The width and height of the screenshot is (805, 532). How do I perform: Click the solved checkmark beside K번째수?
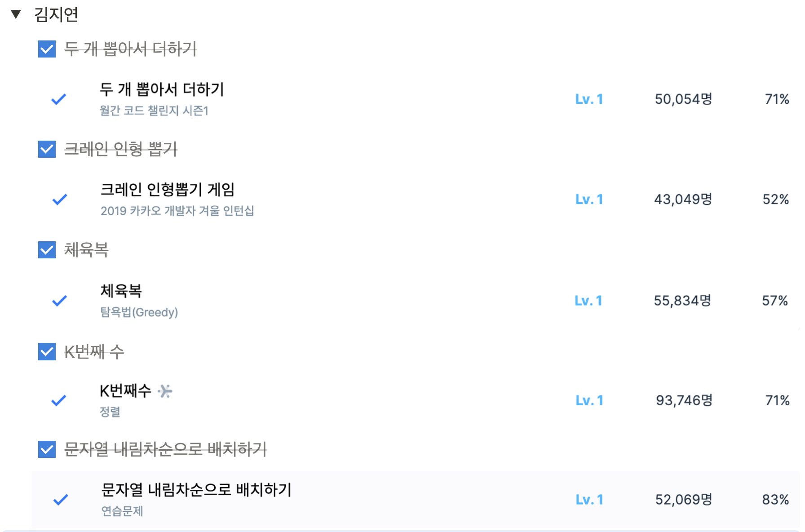coord(59,400)
